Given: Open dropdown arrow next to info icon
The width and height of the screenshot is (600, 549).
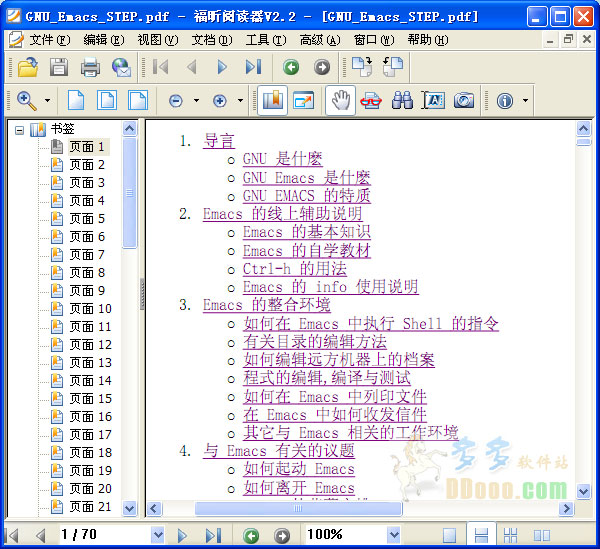Looking at the screenshot, I should pyautogui.click(x=525, y=101).
